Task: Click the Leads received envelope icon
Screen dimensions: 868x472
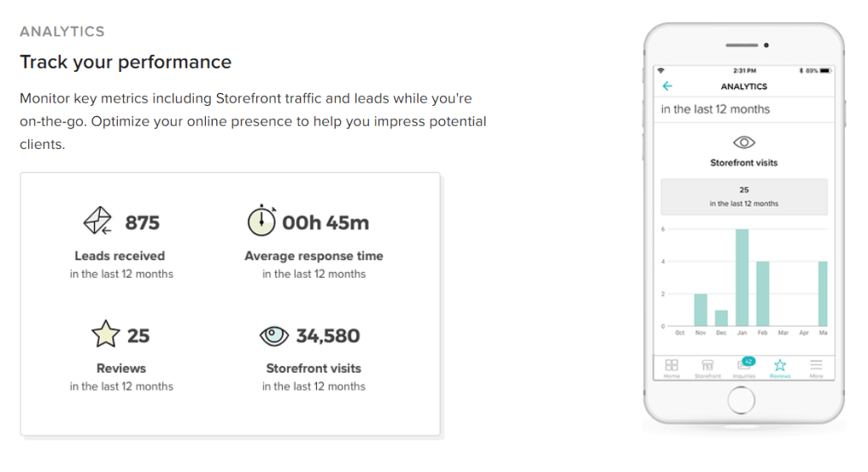Action: click(97, 222)
